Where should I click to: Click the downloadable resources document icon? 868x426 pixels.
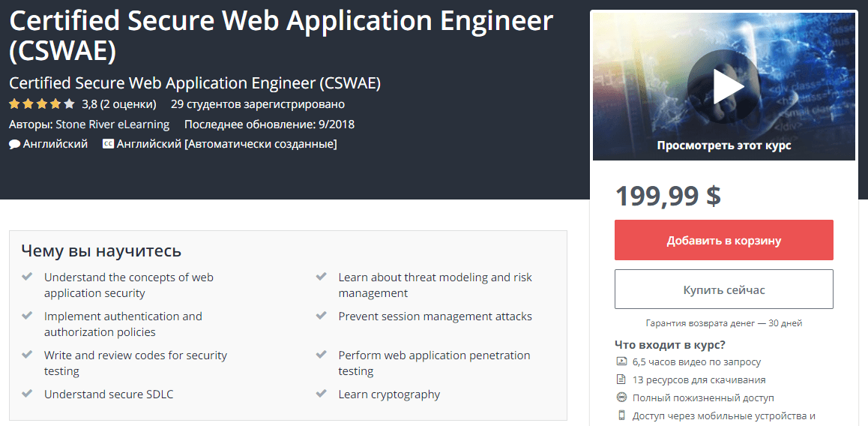621,380
